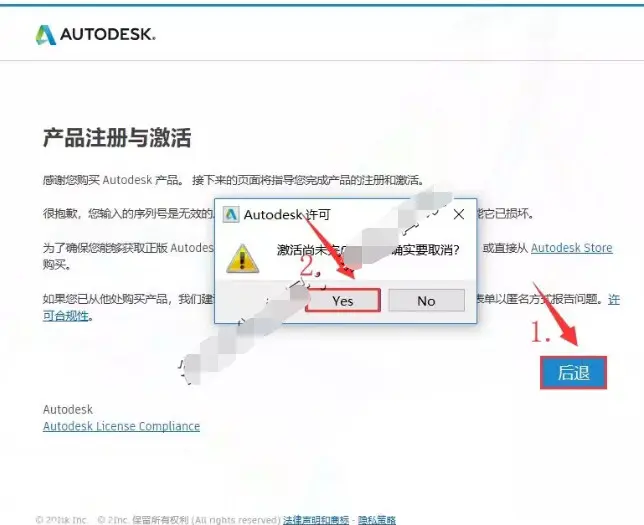Open the Autodesk Store link
Screen dimensions: 644x525
[x=571, y=248]
